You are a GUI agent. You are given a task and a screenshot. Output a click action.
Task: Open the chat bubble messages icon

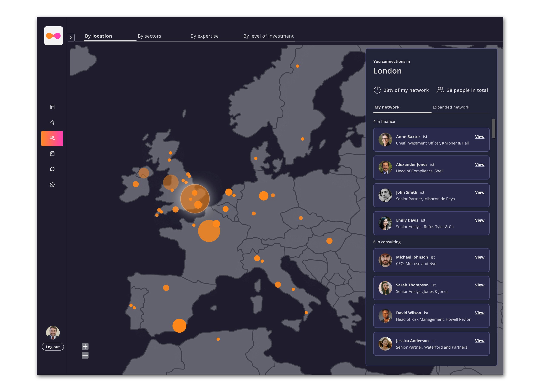[x=52, y=169]
